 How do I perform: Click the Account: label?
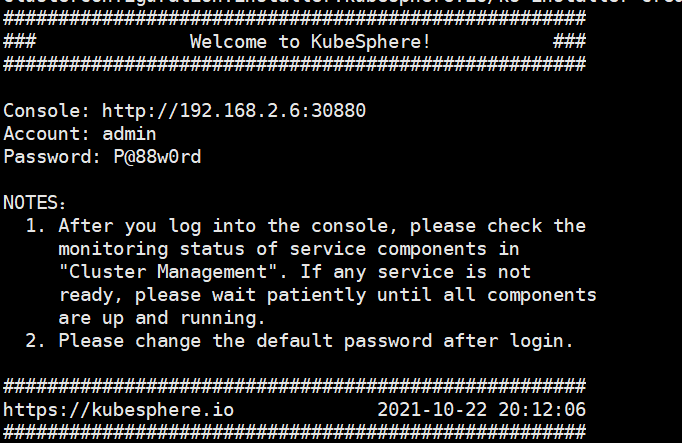pos(47,134)
